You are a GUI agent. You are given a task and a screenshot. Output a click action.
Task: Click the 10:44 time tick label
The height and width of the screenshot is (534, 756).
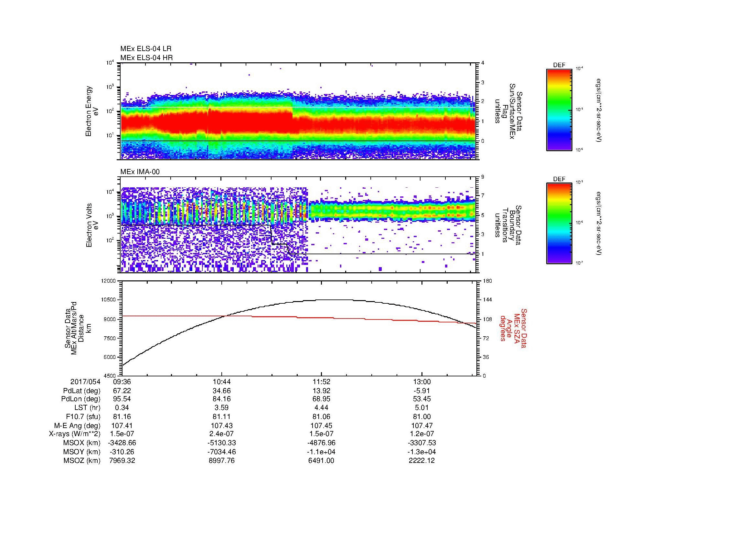click(x=222, y=382)
